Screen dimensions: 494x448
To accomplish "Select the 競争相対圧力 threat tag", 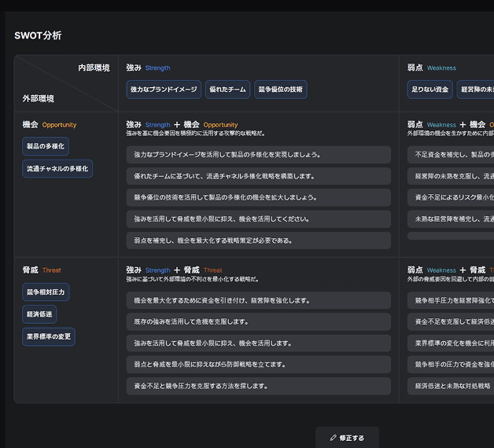I will [46, 292].
